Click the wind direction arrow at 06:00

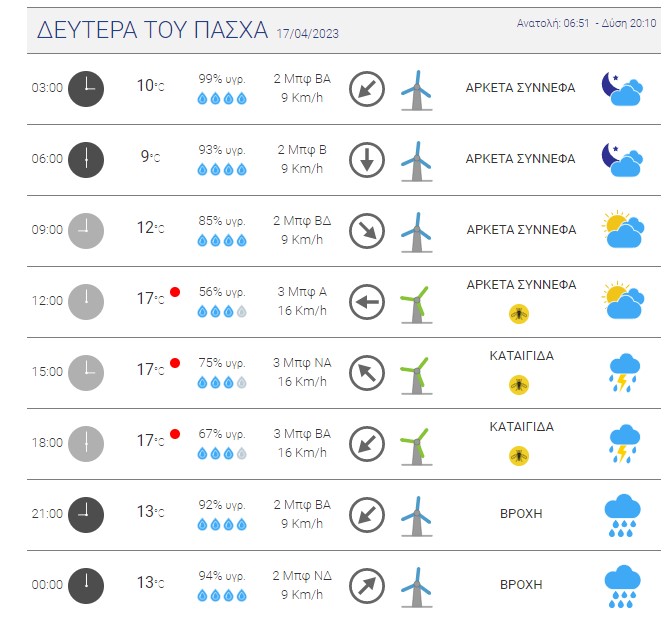click(x=367, y=160)
